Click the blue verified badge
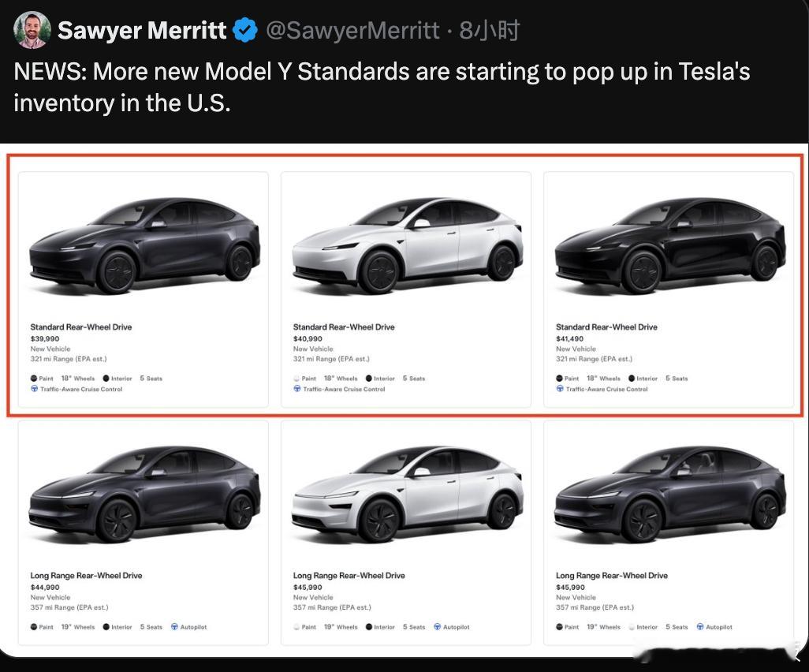This screenshot has width=809, height=672. pos(245,31)
